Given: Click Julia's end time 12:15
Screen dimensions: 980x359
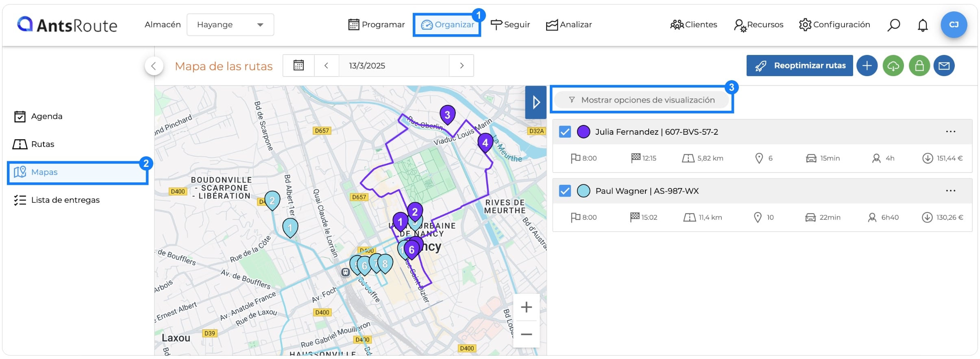Looking at the screenshot, I should tap(644, 158).
